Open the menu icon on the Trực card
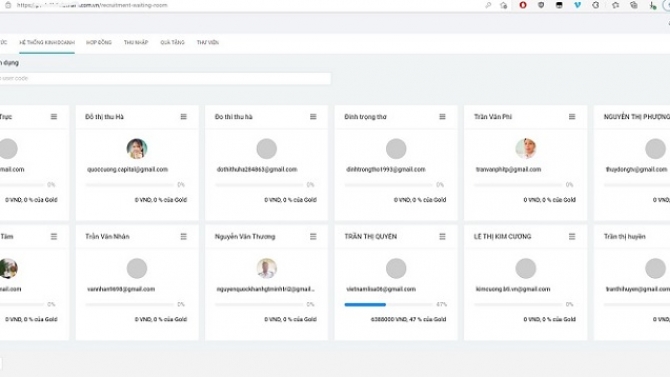Image resolution: width=670 pixels, height=377 pixels. pos(54,117)
